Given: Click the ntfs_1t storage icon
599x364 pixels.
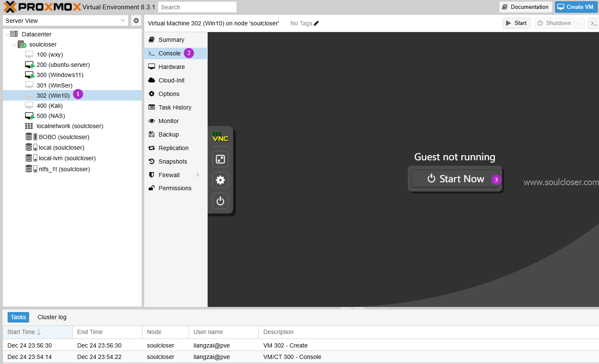Looking at the screenshot, I should 31,169.
